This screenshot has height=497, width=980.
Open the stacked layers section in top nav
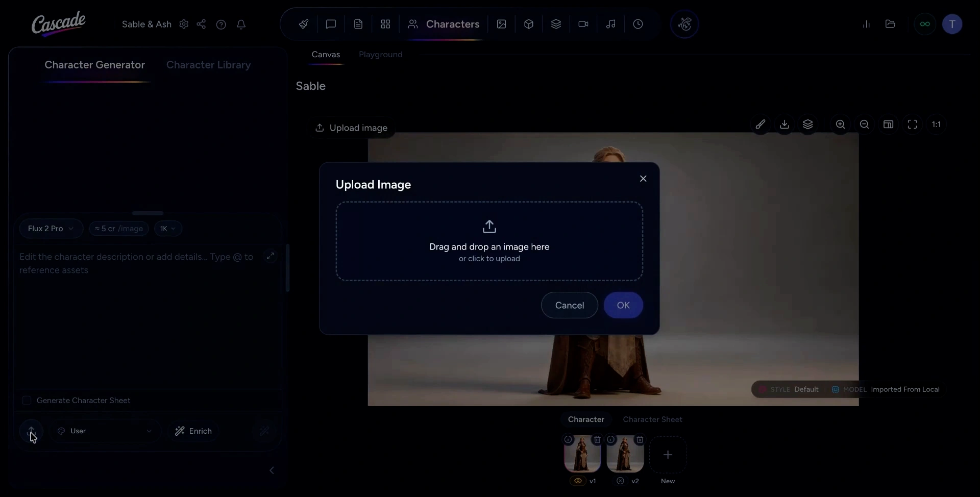[556, 24]
